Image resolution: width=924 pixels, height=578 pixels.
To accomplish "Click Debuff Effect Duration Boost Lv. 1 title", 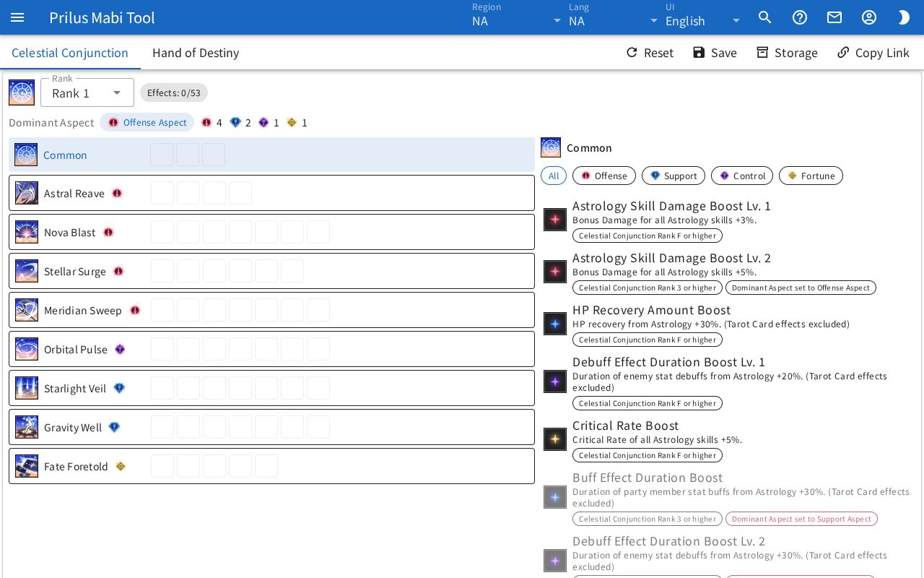I will tap(668, 362).
